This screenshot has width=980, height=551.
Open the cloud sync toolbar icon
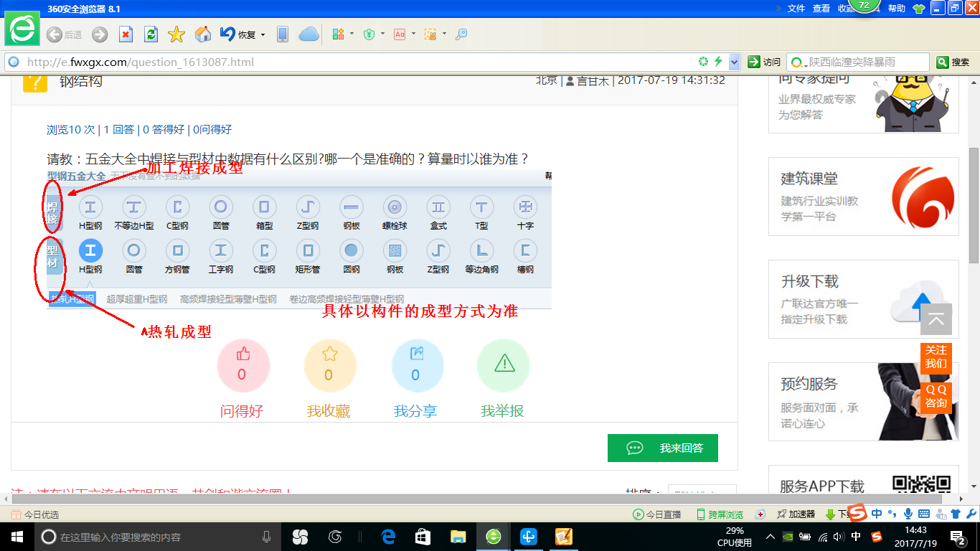point(308,34)
